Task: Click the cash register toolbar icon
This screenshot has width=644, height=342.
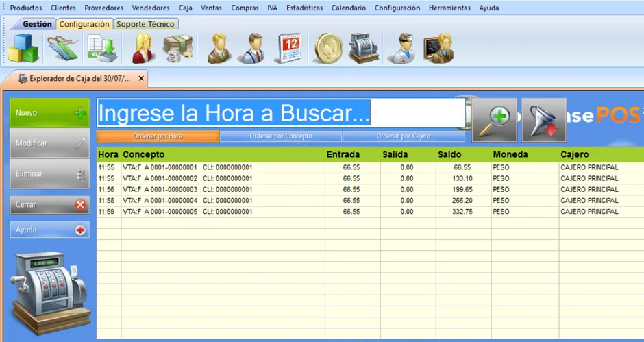Action: [x=364, y=48]
